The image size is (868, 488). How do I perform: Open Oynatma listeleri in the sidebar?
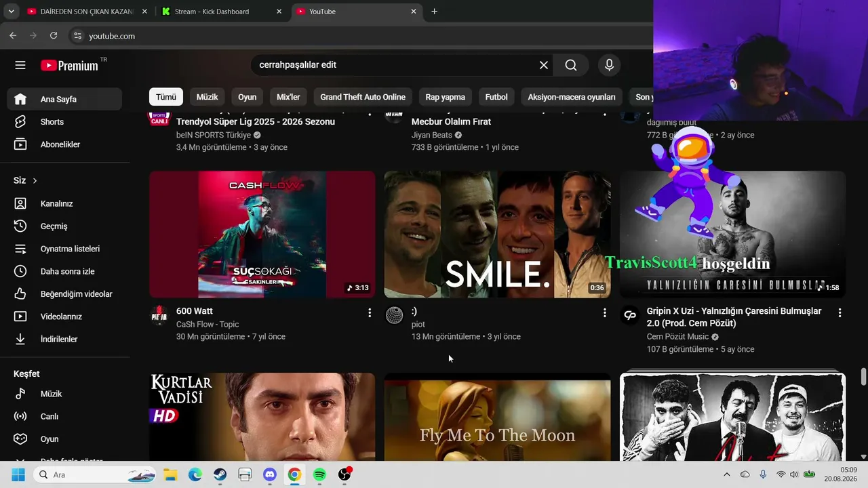point(65,249)
